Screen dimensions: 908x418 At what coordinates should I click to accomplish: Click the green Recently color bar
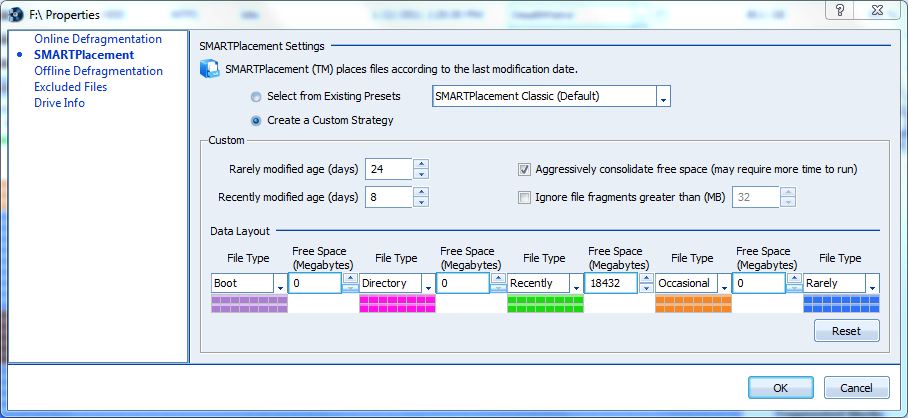tap(546, 304)
